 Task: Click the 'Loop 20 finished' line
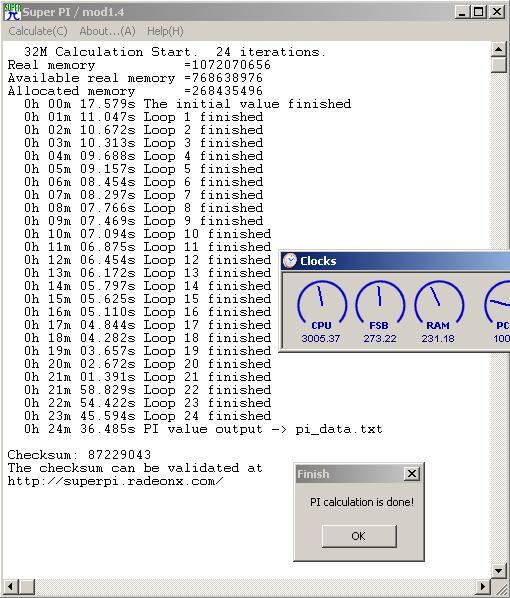click(147, 363)
